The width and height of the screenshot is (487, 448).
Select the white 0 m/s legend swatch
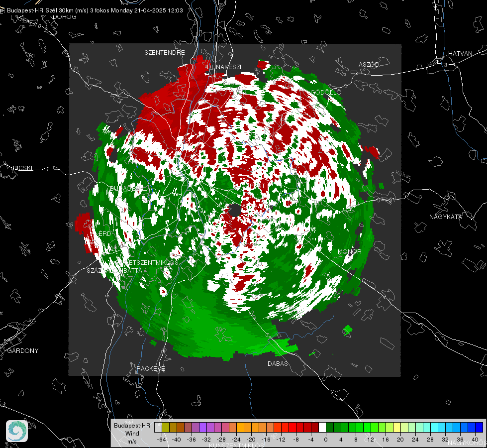(x=322, y=428)
